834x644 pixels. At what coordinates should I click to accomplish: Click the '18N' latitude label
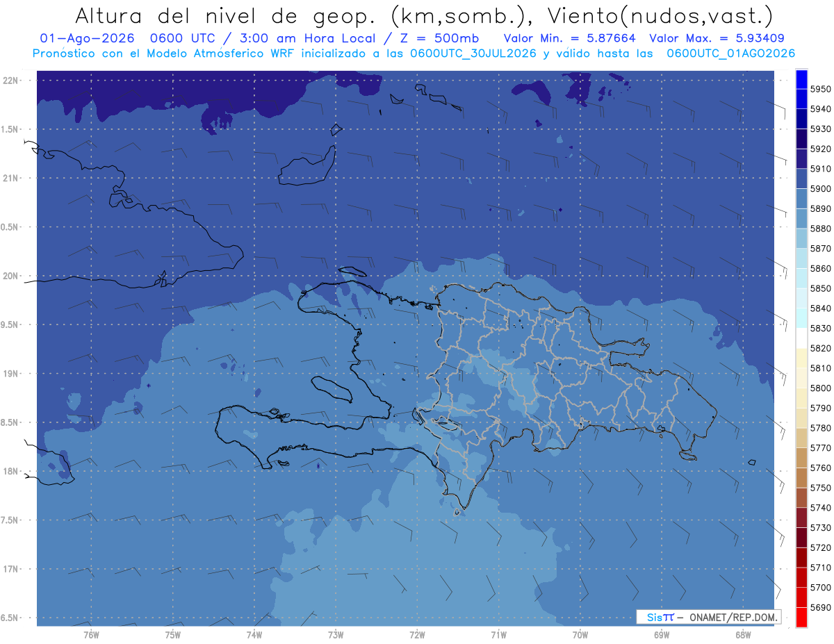[10, 472]
